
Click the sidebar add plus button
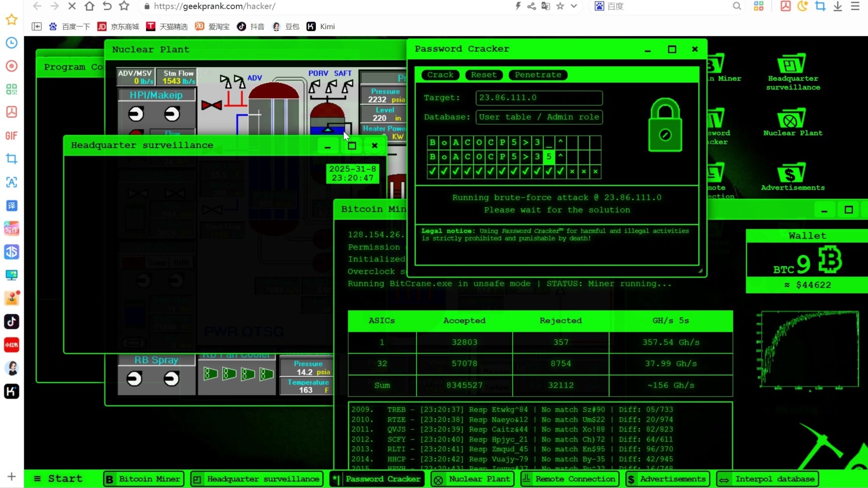point(12,476)
